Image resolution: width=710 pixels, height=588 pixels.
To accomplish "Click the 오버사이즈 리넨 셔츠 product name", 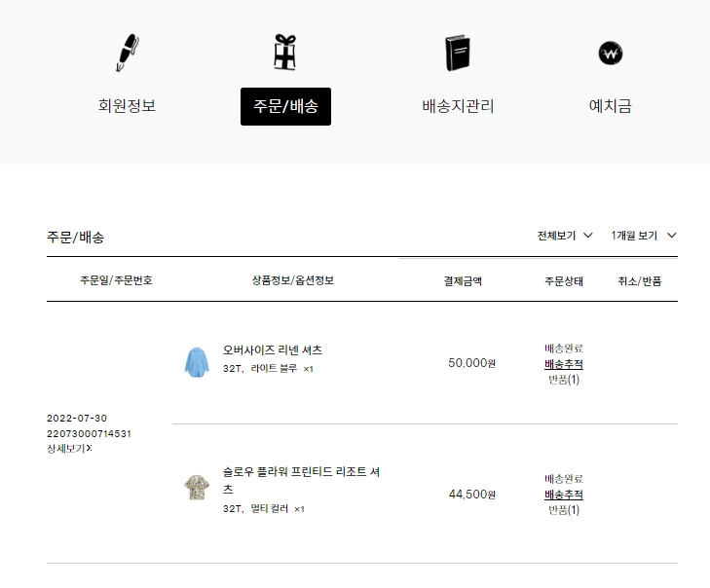I will coord(273,349).
